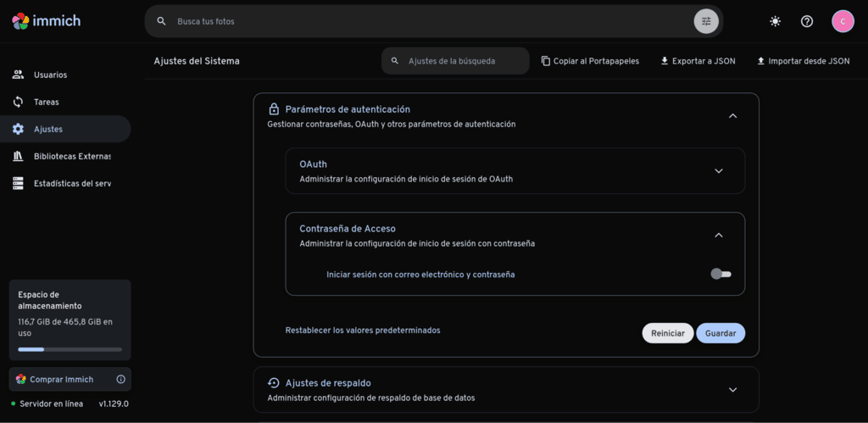Screen dimensions: 868x423
Task: Click the v1.129.0 version label
Action: (114, 404)
